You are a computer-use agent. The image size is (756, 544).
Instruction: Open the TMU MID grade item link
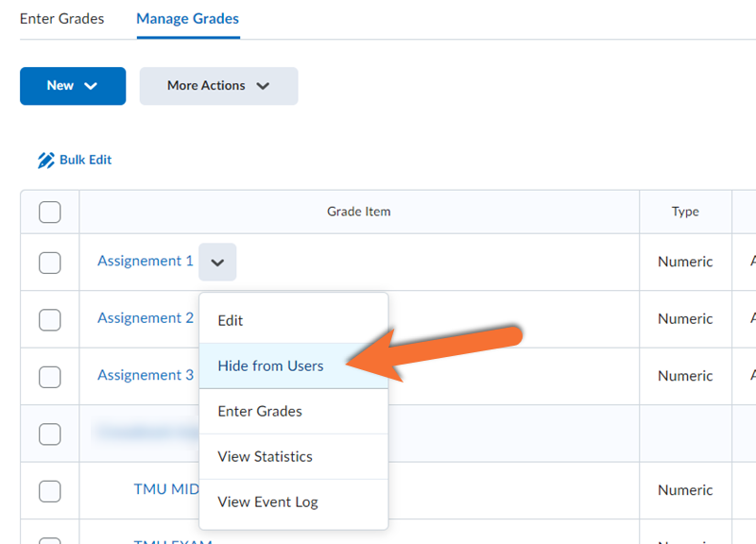click(x=166, y=489)
